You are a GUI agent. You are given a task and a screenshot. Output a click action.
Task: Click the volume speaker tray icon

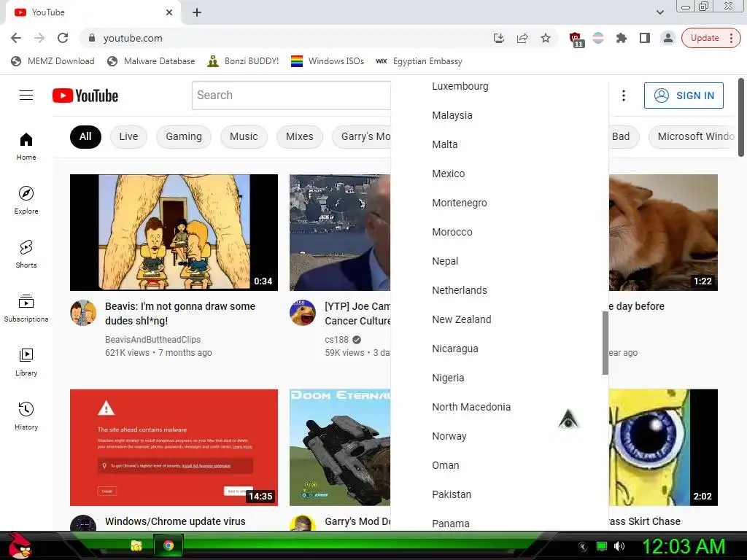619,546
